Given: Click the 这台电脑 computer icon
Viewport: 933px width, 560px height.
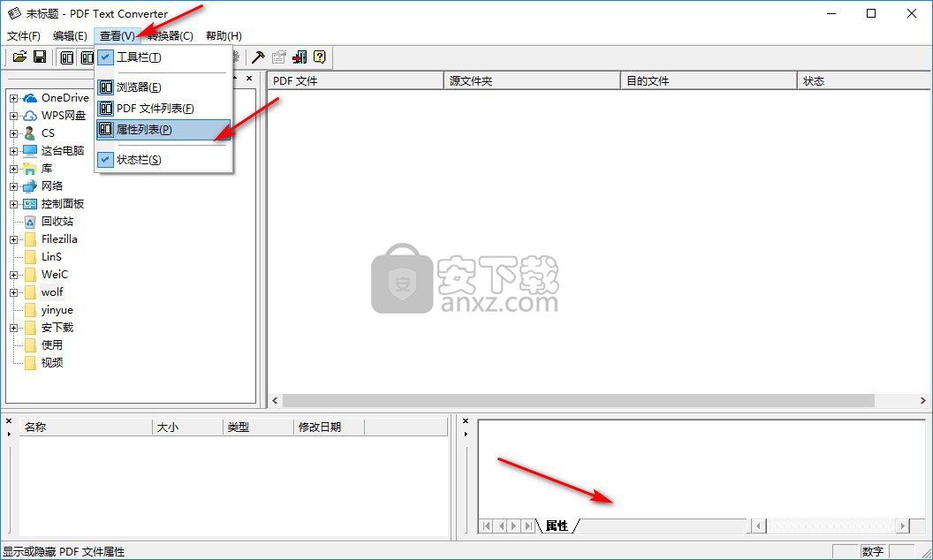Looking at the screenshot, I should 30,150.
